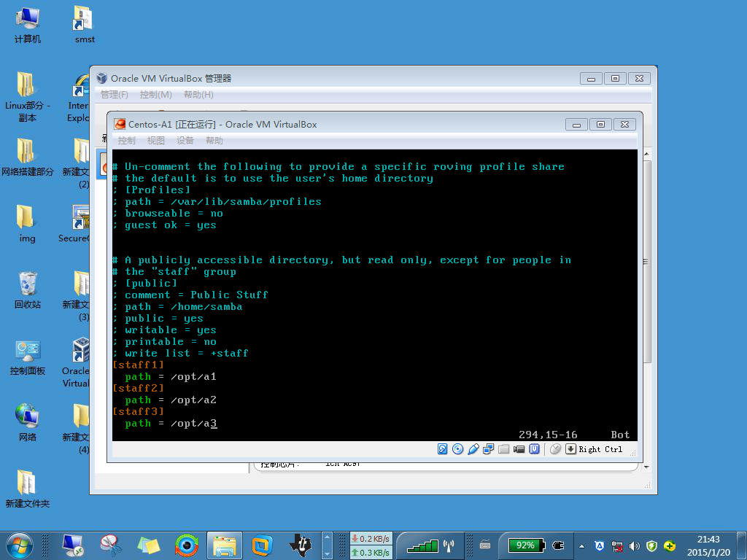Open the 'Linux部分 - 副本' desktop folder
The height and width of the screenshot is (560, 747).
(x=27, y=97)
